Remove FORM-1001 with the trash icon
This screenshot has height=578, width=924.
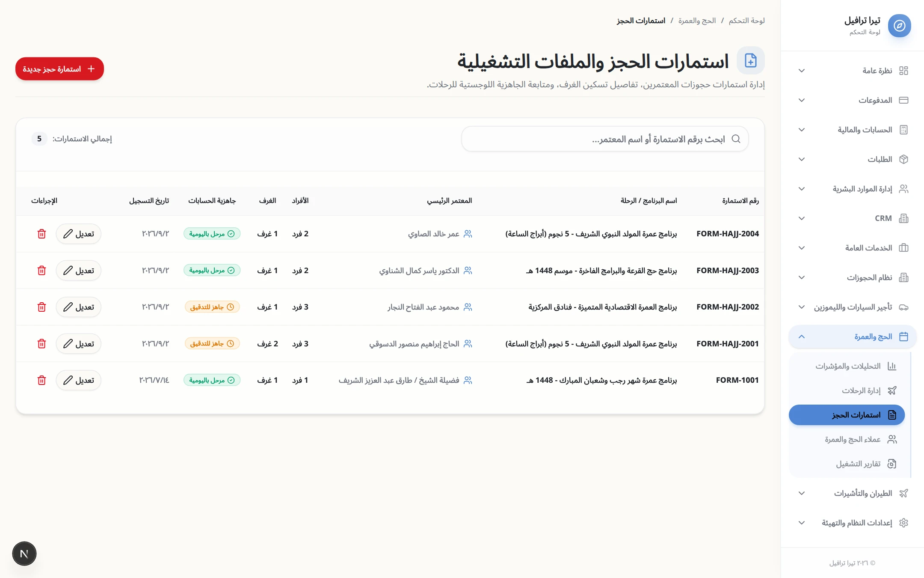pos(41,380)
